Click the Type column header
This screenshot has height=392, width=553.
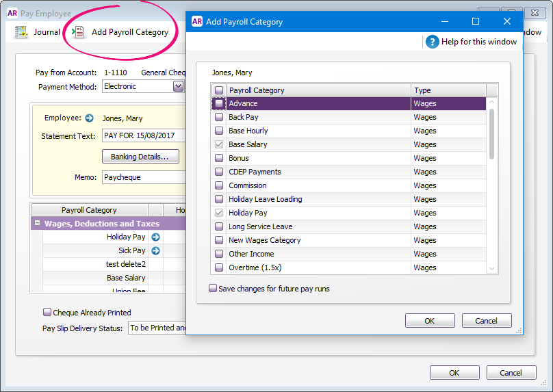[448, 90]
